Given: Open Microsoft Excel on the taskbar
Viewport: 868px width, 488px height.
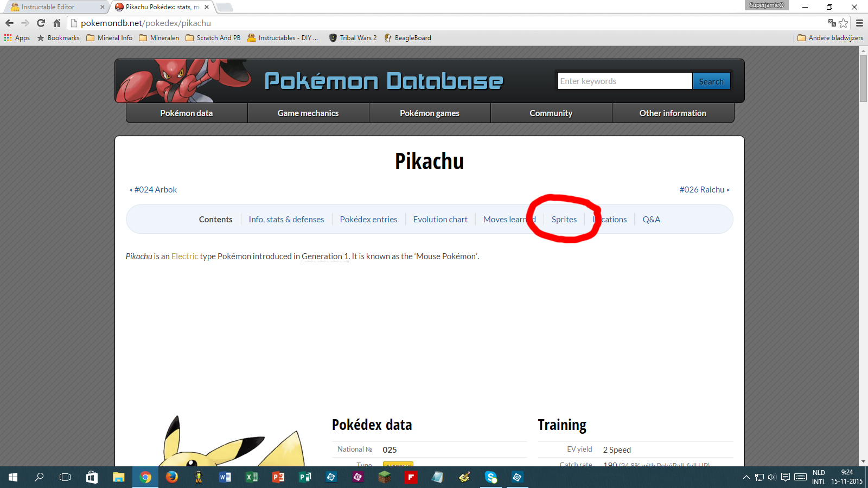Looking at the screenshot, I should click(251, 477).
